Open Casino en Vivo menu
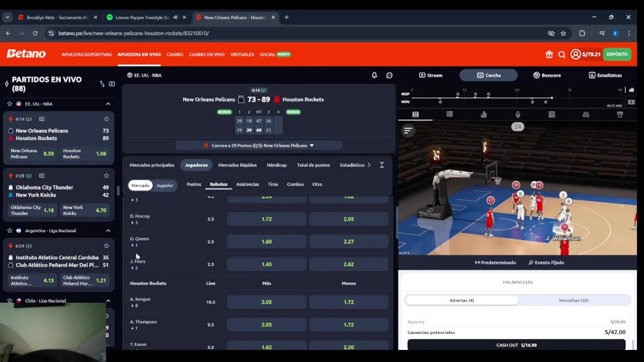 (207, 54)
